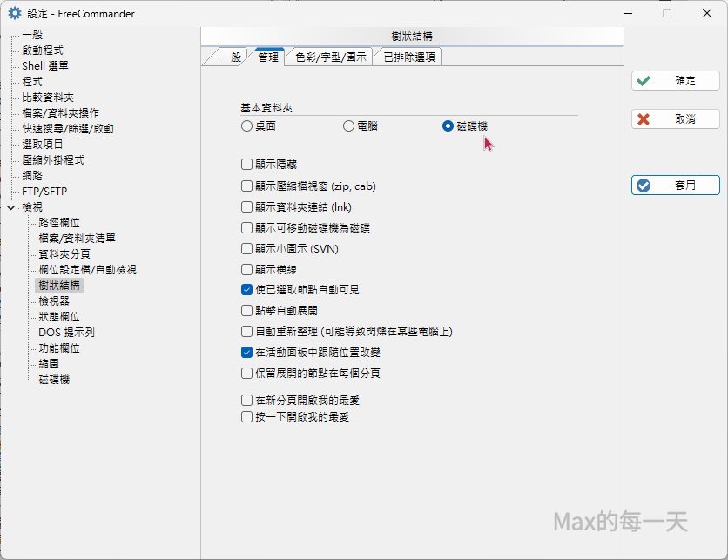Switch to the 管理 tab
The width and height of the screenshot is (728, 560).
tap(268, 57)
